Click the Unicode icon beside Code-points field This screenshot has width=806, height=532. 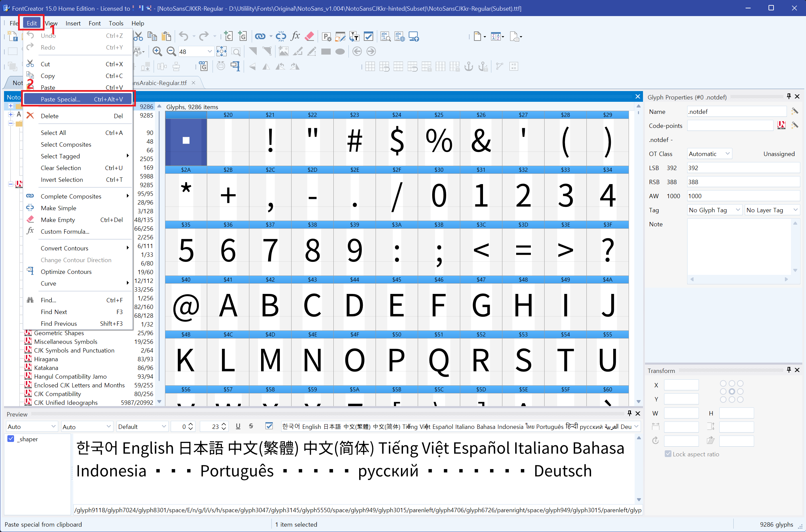(x=781, y=126)
